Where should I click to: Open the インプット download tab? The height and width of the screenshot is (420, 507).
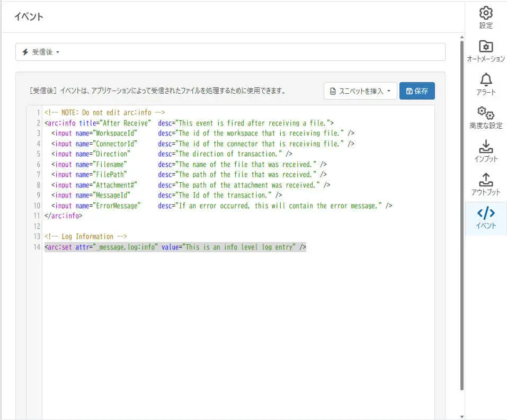coord(486,151)
